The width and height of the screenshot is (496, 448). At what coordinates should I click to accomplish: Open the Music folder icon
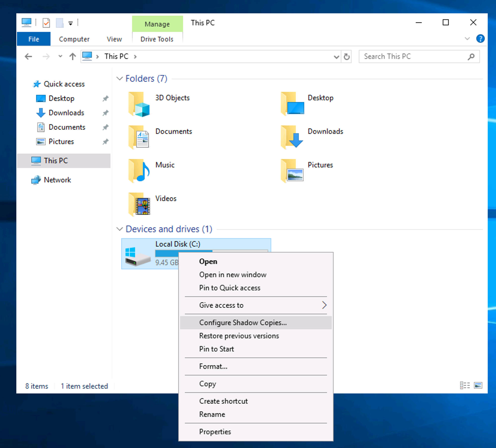click(x=139, y=171)
